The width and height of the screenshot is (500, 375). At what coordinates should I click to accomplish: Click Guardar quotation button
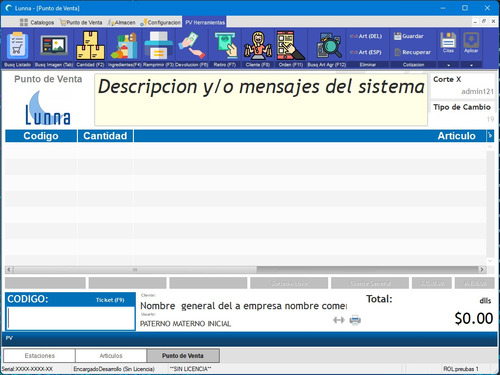tap(409, 36)
